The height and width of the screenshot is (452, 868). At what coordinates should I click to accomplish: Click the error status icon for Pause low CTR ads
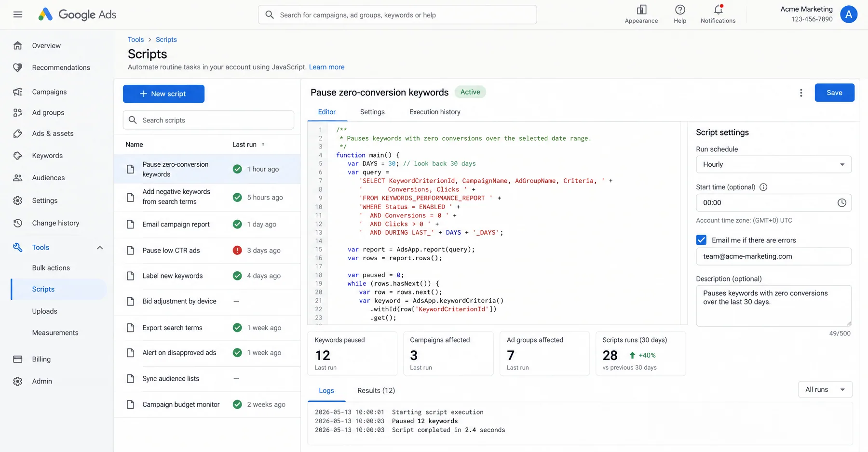[x=237, y=250]
